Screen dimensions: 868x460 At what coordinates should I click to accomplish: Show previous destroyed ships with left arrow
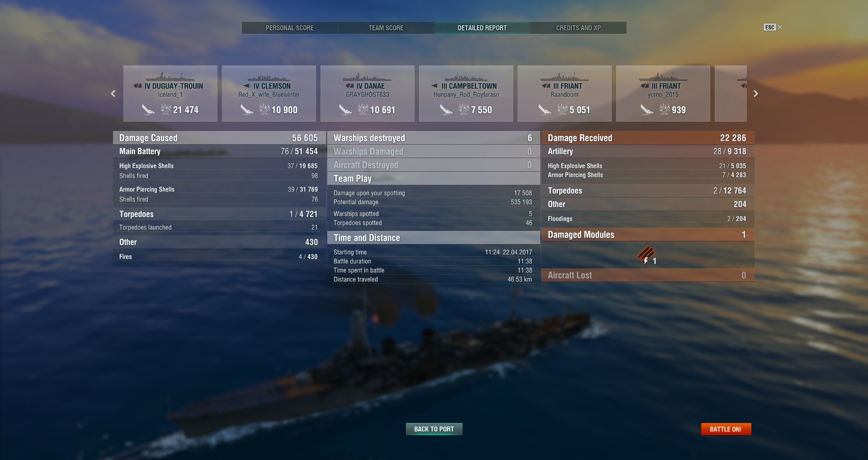tap(113, 94)
